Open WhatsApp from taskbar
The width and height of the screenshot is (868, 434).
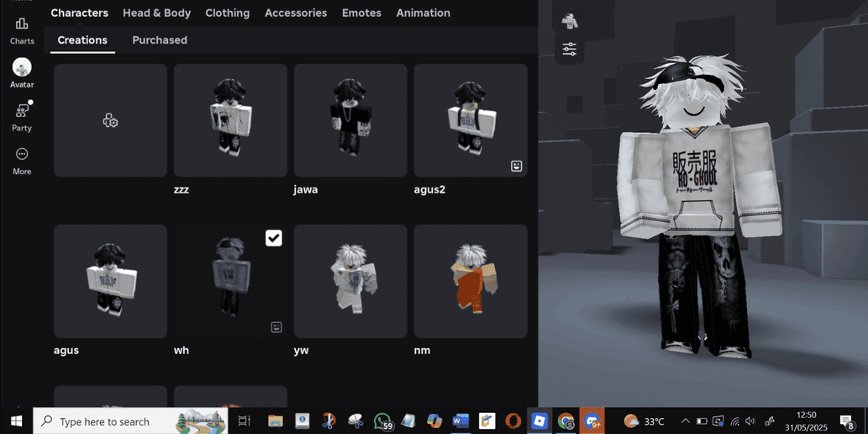pyautogui.click(x=382, y=421)
